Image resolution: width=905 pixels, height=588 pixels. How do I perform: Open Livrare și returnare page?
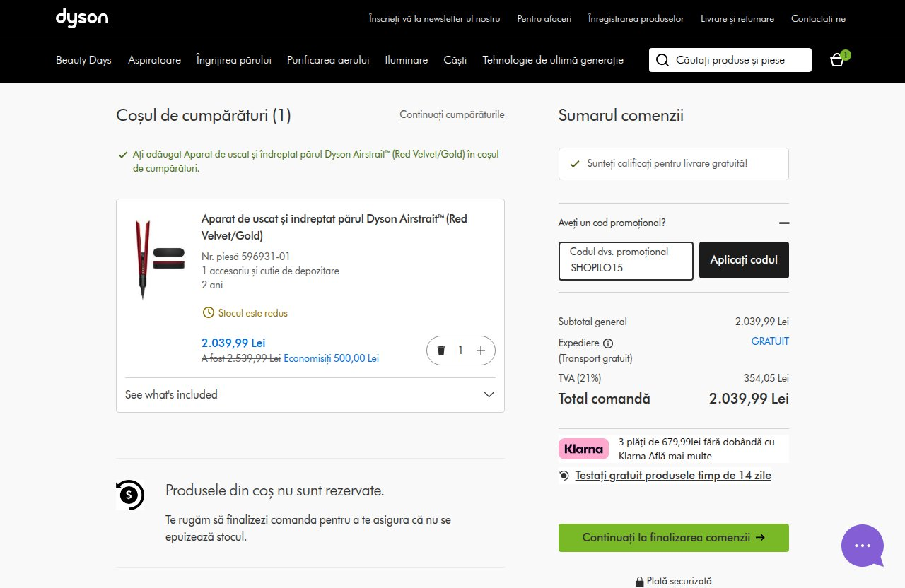[737, 19]
